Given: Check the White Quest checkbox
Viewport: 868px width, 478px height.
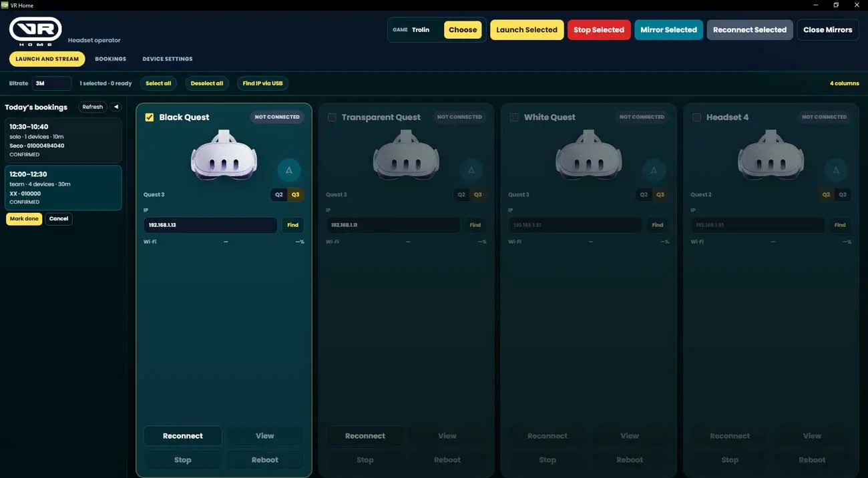Looking at the screenshot, I should 514,117.
